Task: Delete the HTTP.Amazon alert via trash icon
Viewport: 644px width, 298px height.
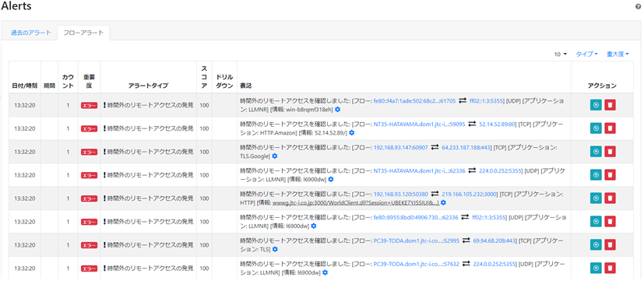Action: click(x=610, y=128)
